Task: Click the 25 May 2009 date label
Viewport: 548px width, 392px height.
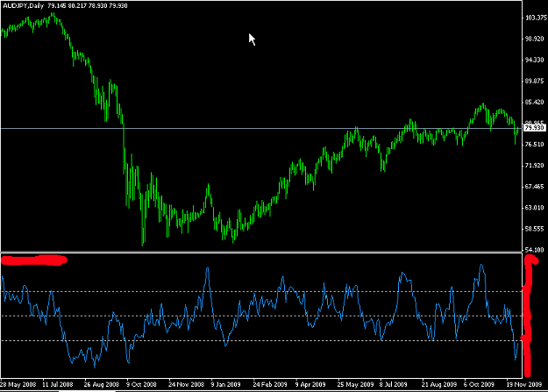Action: [355, 385]
